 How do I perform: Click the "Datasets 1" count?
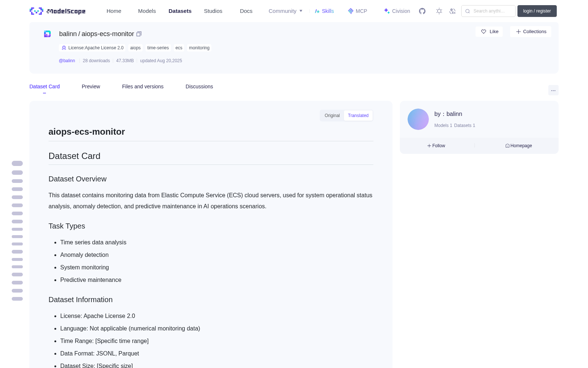(x=465, y=125)
